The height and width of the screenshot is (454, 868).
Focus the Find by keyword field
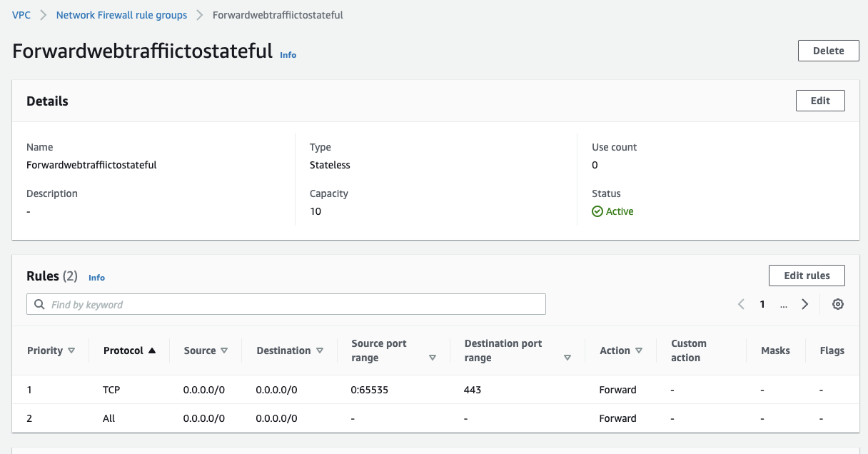coord(293,305)
